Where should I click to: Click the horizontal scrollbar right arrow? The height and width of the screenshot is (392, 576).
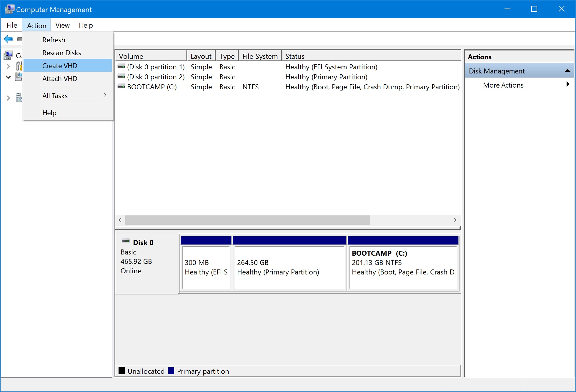pos(455,220)
